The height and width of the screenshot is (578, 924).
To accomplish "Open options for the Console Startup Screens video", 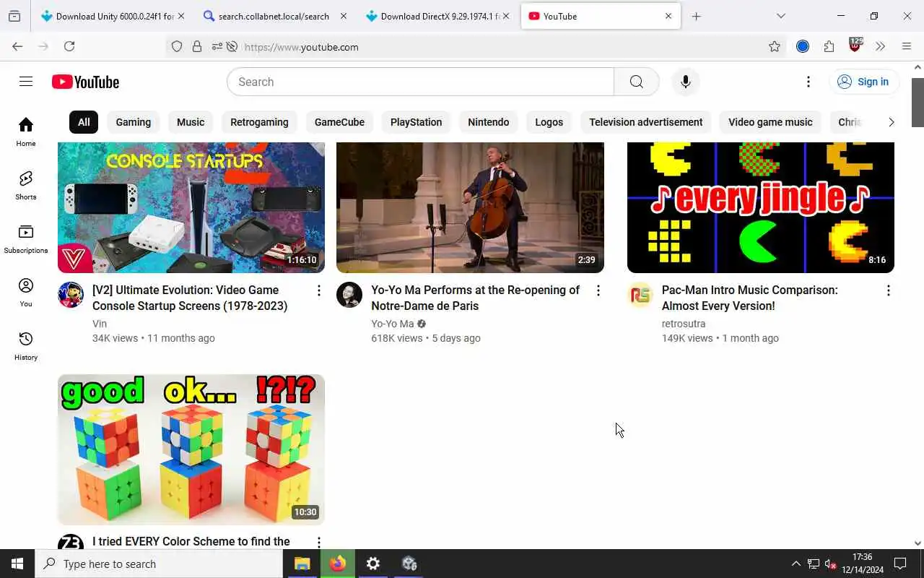I will click(318, 290).
